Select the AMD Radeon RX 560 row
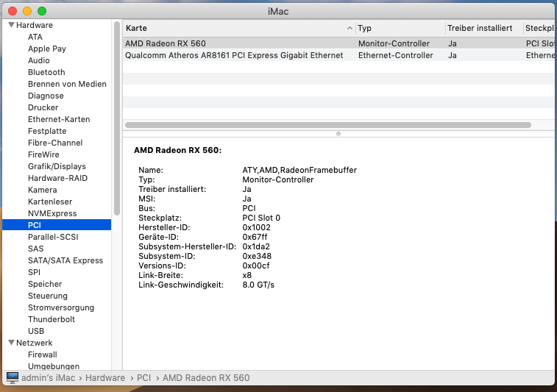 click(338, 43)
